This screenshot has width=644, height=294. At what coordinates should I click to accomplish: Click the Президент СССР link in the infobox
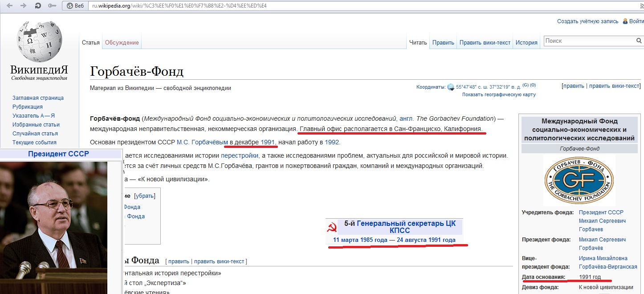(601, 212)
